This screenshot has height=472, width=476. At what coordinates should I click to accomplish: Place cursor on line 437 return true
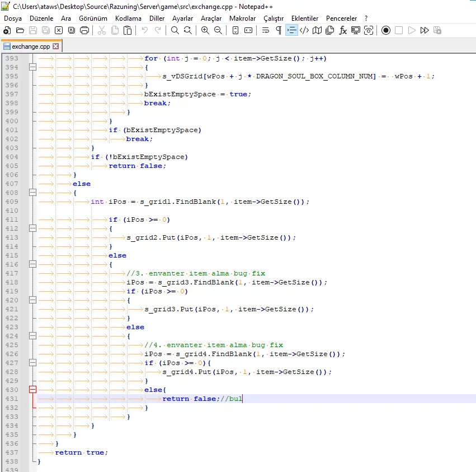click(82, 452)
